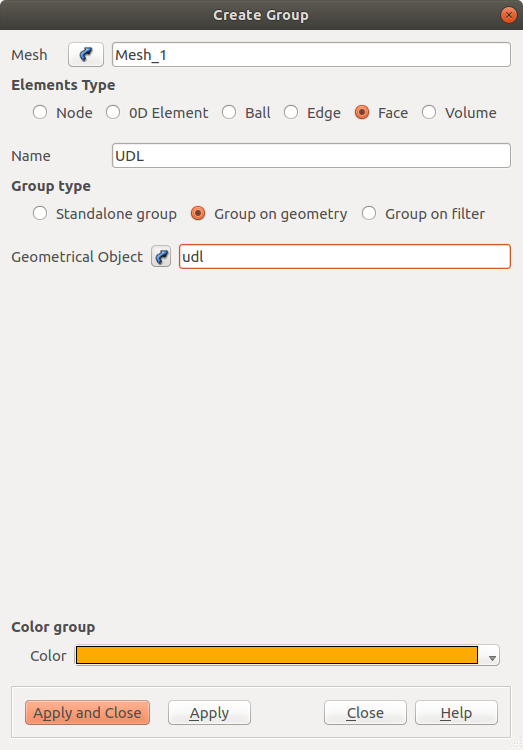Close the Create Group dialog window
Image resolution: width=523 pixels, height=750 pixels.
point(509,15)
